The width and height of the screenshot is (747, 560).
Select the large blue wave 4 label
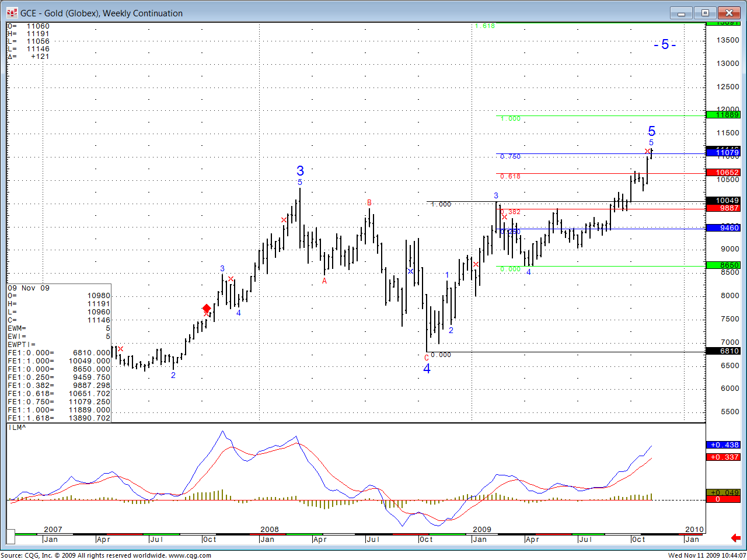[427, 369]
